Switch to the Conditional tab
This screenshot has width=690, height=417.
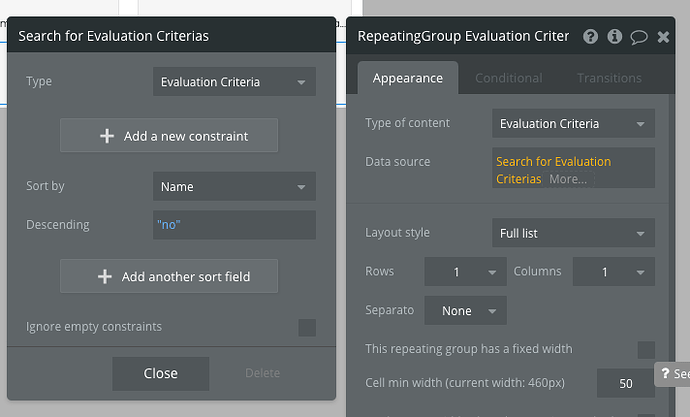click(x=508, y=78)
